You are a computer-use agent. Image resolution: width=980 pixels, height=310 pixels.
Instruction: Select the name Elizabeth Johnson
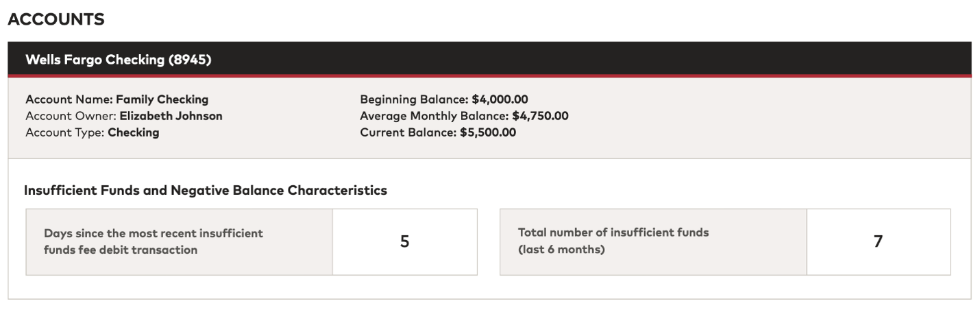pyautogui.click(x=171, y=116)
